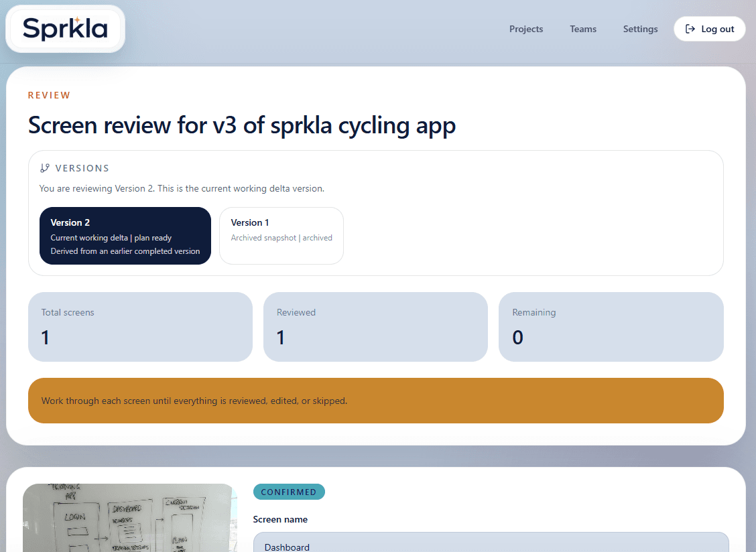Click the Remaining stat card
Screen dimensions: 756x552
click(611, 327)
